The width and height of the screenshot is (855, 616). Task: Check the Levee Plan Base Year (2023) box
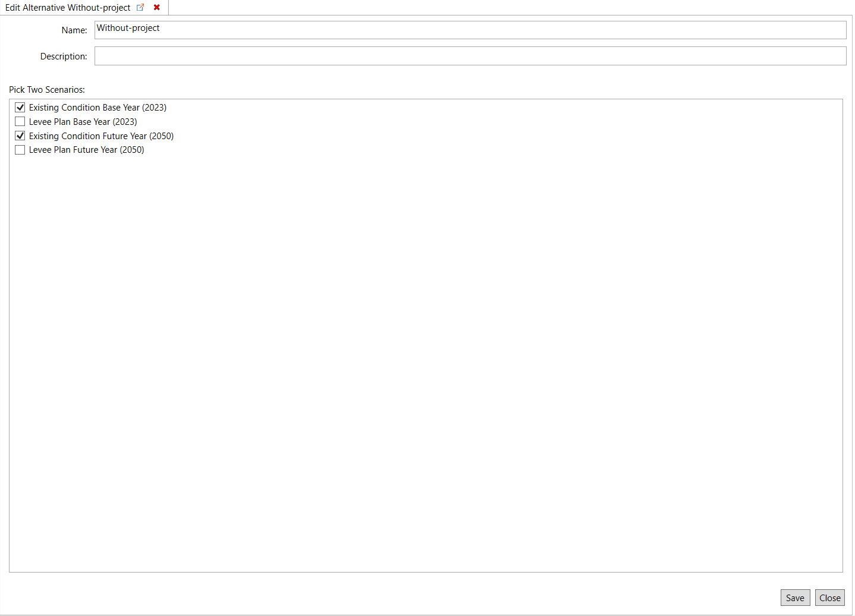click(20, 122)
